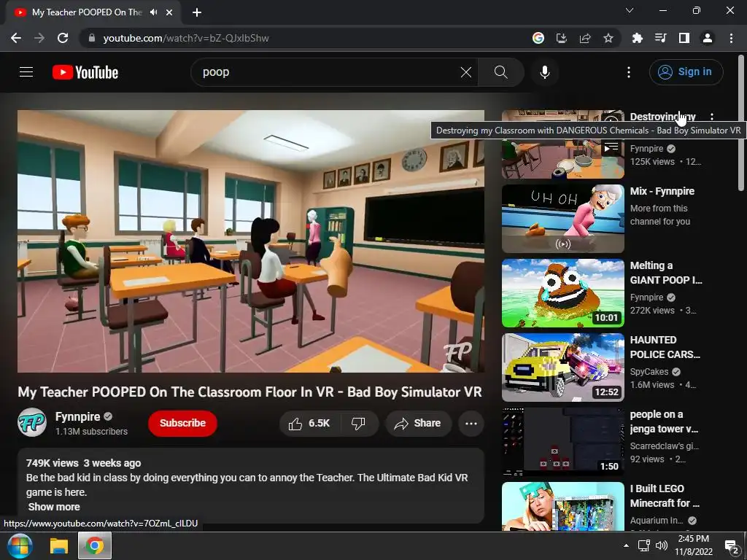Image resolution: width=747 pixels, height=560 pixels.
Task: Go back with browser back arrow
Action: point(16,38)
